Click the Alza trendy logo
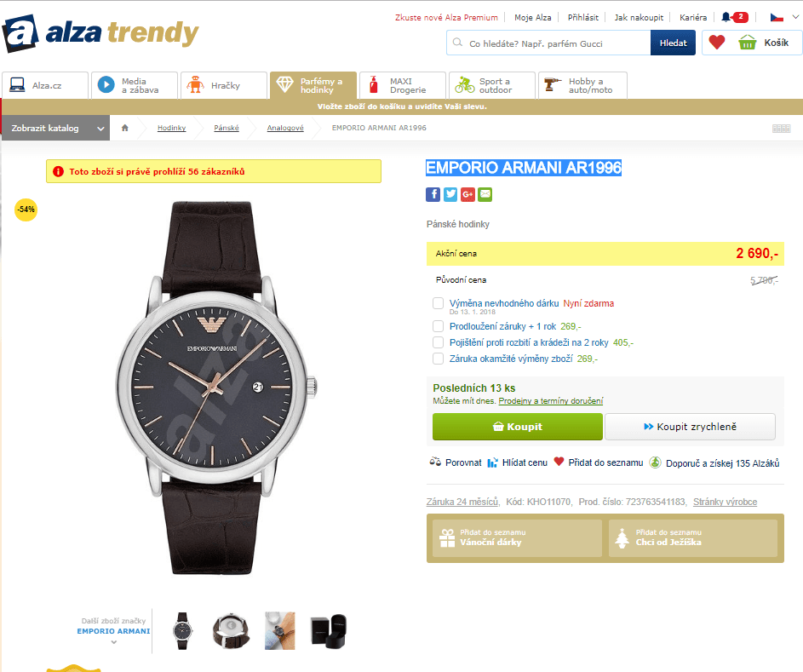Viewport: 803px width, 672px height. [100, 33]
